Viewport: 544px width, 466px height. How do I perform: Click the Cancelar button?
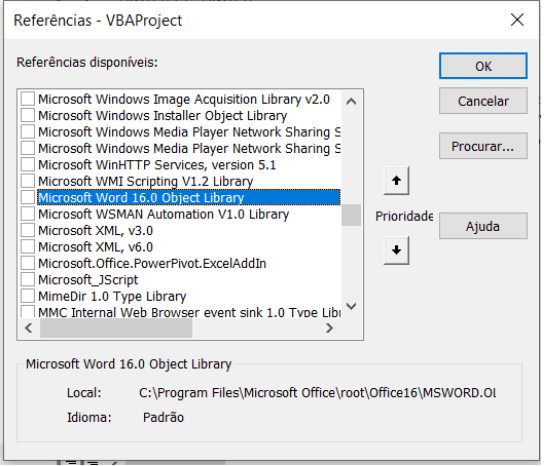pyautogui.click(x=483, y=101)
